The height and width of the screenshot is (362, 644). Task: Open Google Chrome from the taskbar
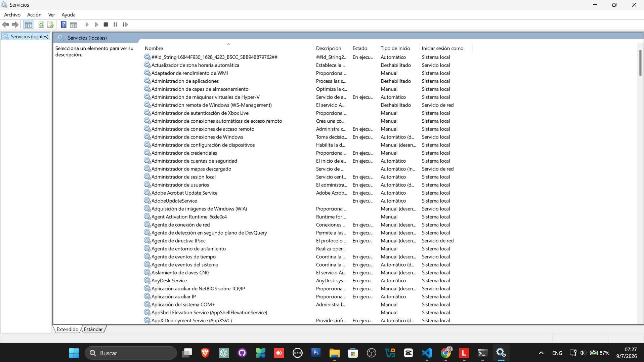click(446, 353)
